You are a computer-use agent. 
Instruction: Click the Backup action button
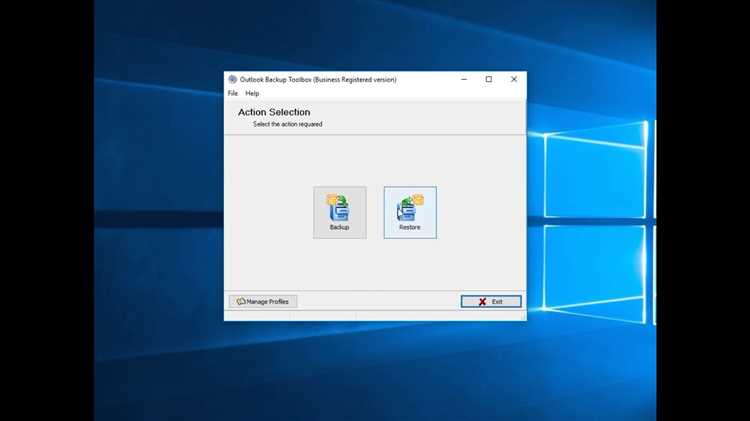coord(340,212)
